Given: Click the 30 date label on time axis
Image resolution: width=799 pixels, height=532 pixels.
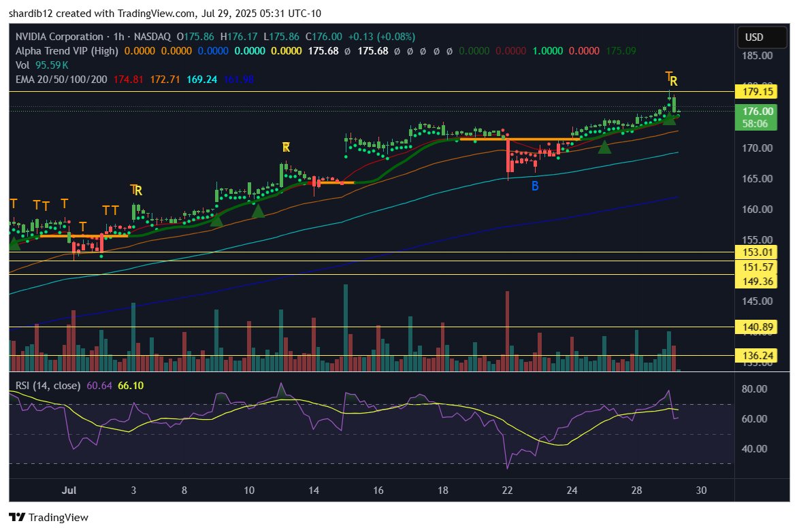Looking at the screenshot, I should pos(701,491).
